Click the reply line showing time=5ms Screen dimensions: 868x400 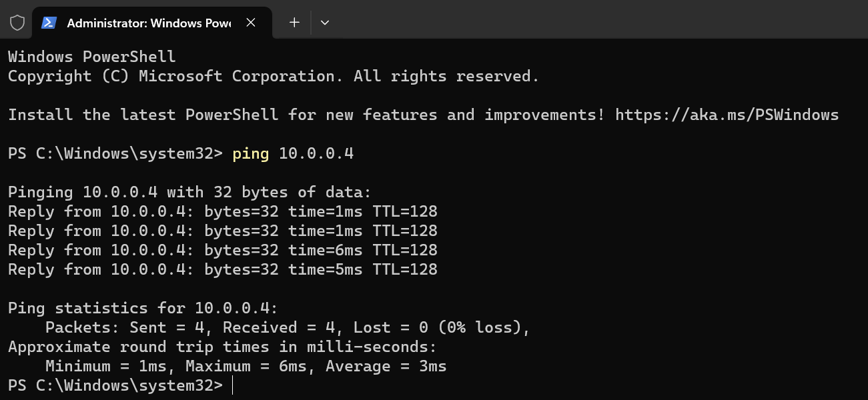click(x=223, y=269)
